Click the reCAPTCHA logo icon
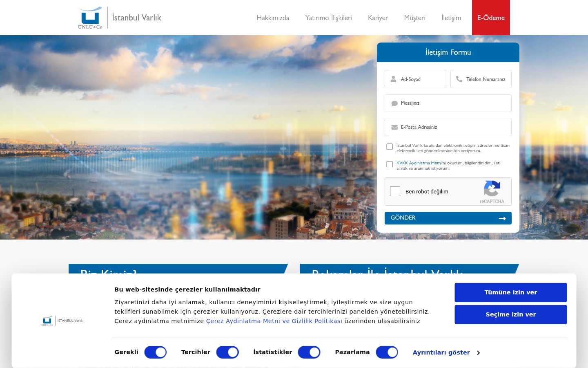The width and height of the screenshot is (588, 368). [x=492, y=188]
